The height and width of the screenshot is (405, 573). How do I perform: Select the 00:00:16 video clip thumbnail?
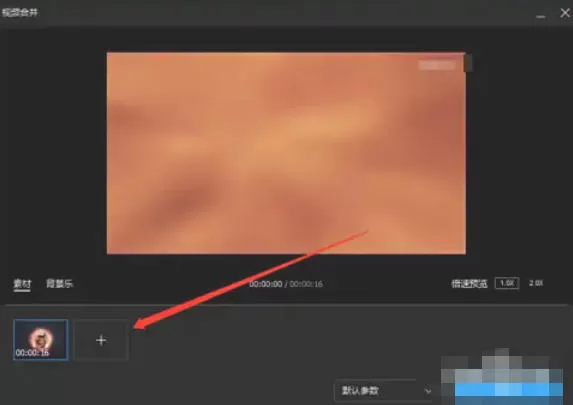[41, 340]
